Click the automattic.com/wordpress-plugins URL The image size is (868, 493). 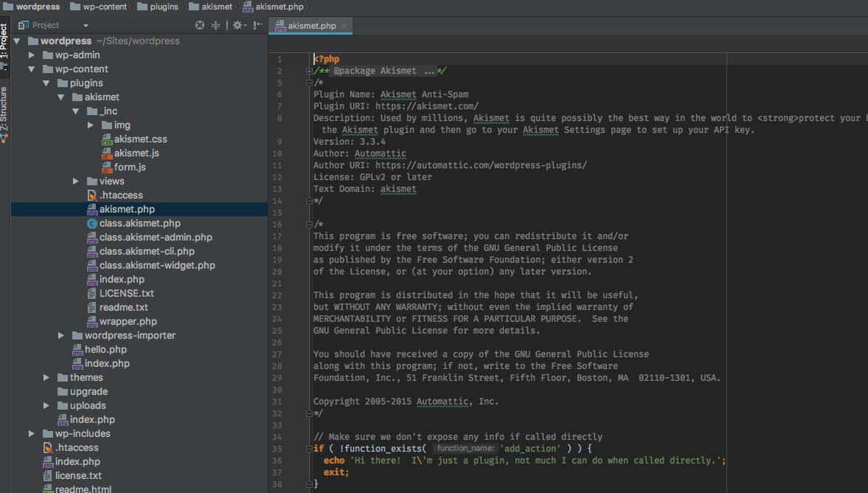pyautogui.click(x=481, y=165)
